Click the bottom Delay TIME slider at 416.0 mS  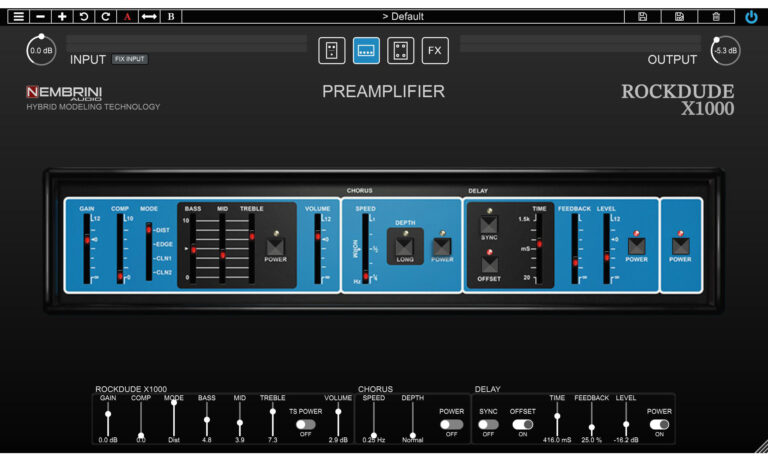pos(557,419)
